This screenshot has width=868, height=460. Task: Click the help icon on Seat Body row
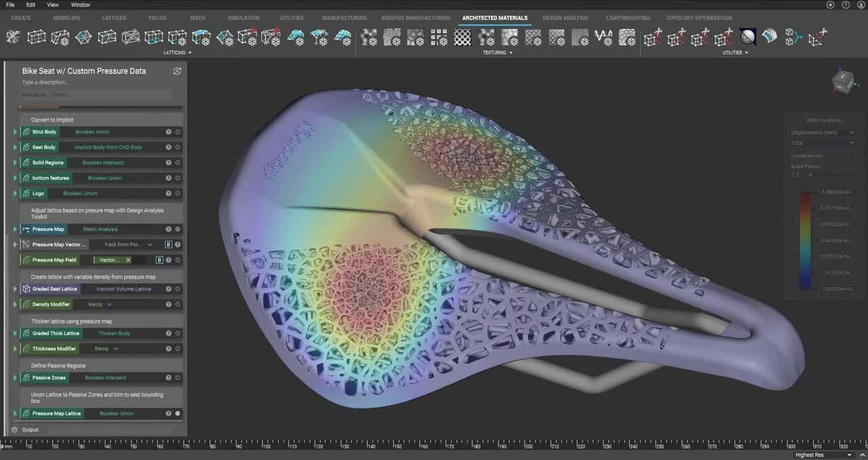168,147
